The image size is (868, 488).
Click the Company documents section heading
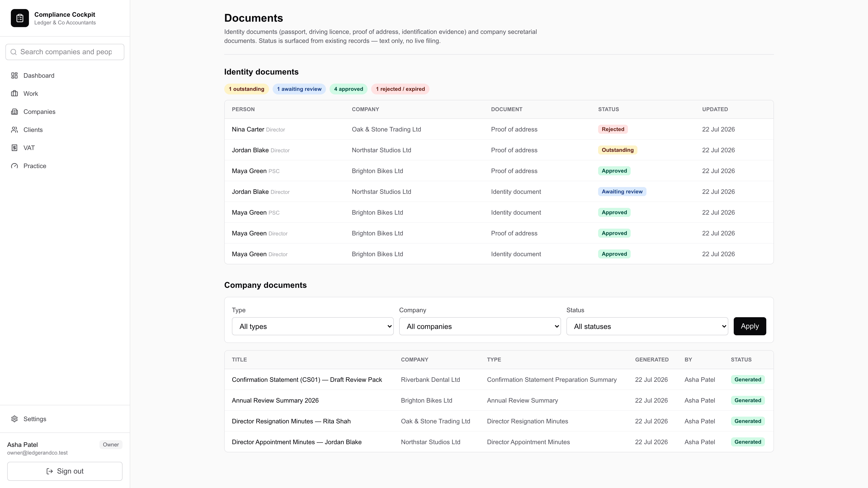point(266,285)
